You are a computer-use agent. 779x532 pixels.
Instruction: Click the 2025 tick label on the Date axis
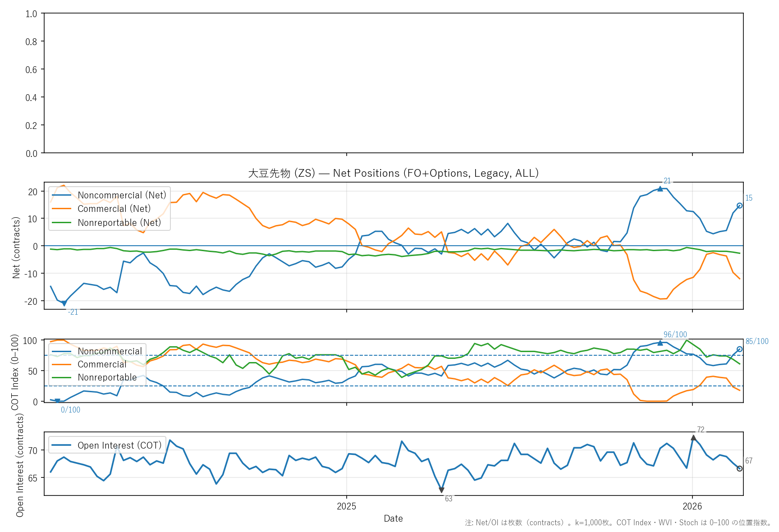point(346,506)
